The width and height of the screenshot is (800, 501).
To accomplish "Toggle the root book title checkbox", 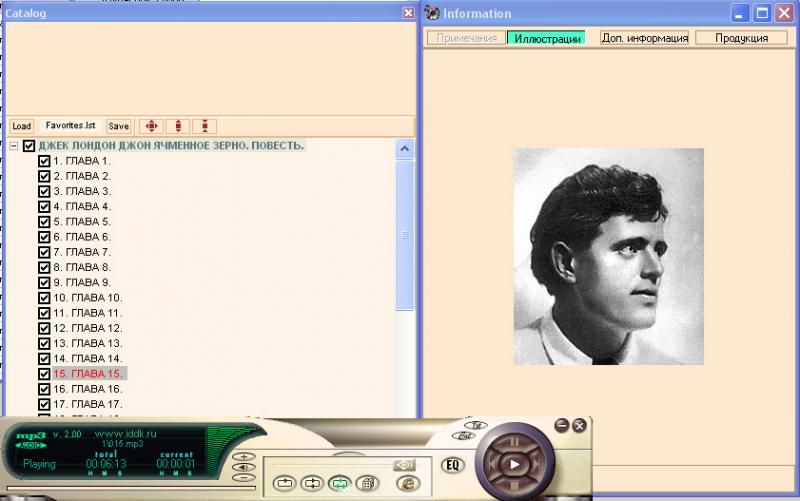I will coord(29,146).
